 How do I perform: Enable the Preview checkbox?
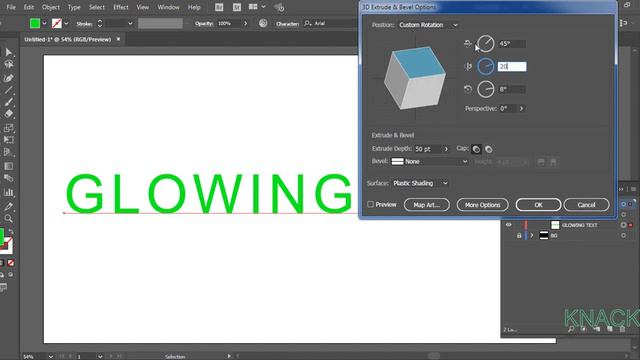(x=371, y=204)
